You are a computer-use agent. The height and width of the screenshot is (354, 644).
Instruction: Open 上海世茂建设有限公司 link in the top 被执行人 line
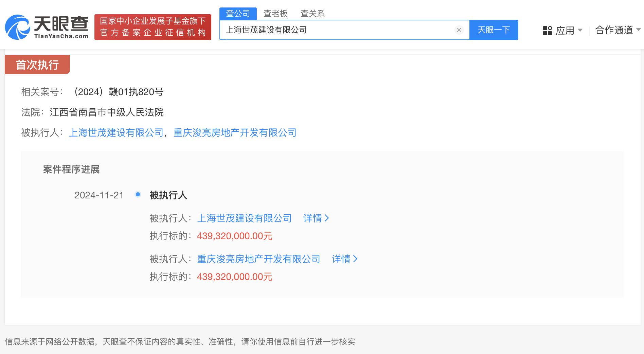tap(117, 132)
